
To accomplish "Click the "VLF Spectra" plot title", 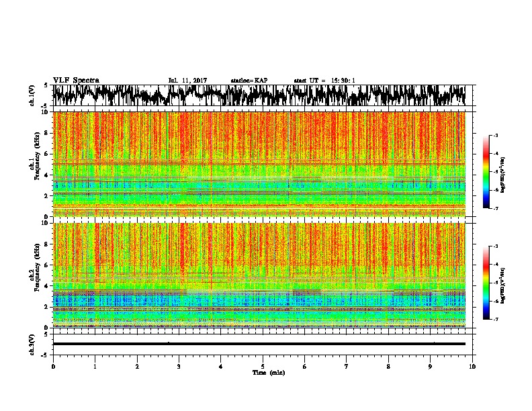I will [76, 80].
